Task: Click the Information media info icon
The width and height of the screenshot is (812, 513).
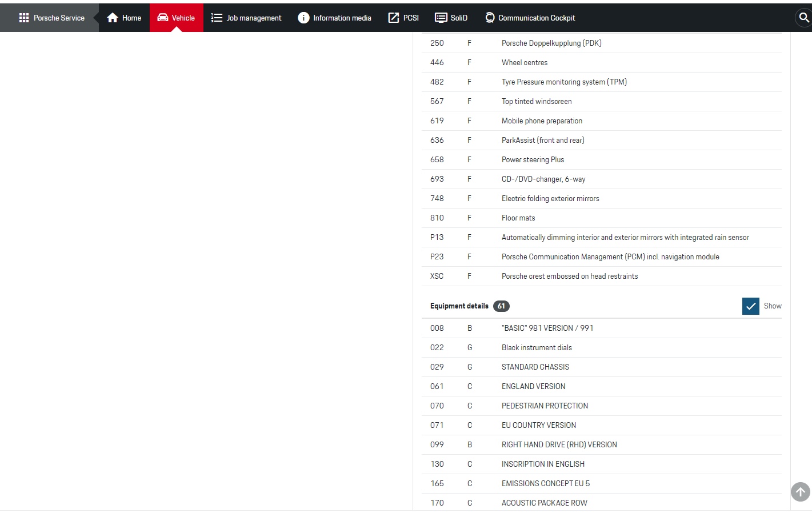Action: 303,18
